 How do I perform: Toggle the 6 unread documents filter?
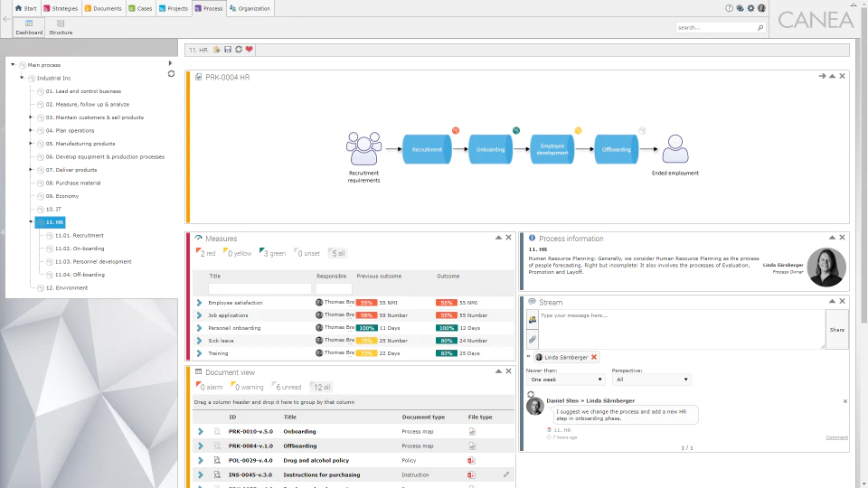(x=287, y=388)
